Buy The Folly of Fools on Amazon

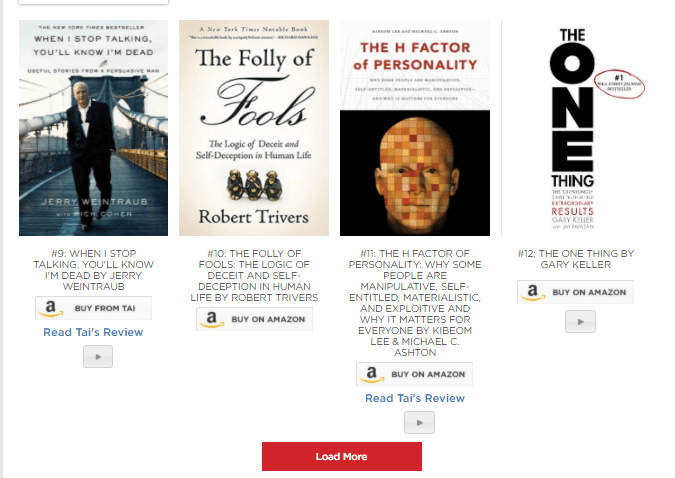point(254,319)
